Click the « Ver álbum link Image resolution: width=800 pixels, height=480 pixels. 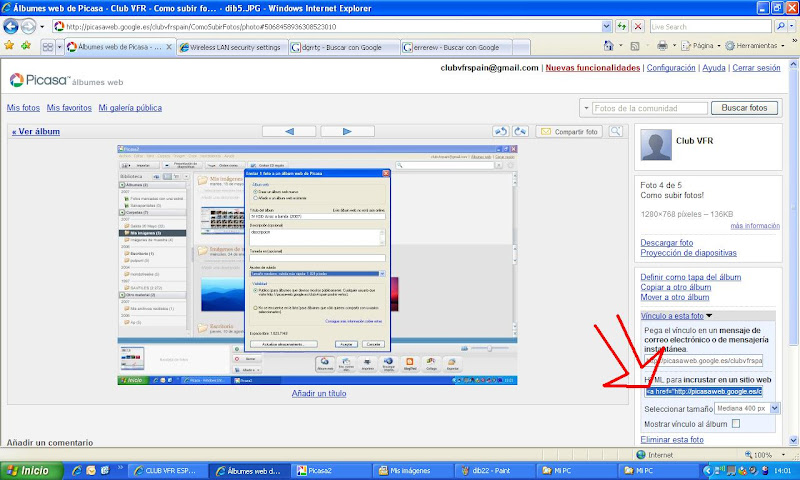(36, 131)
